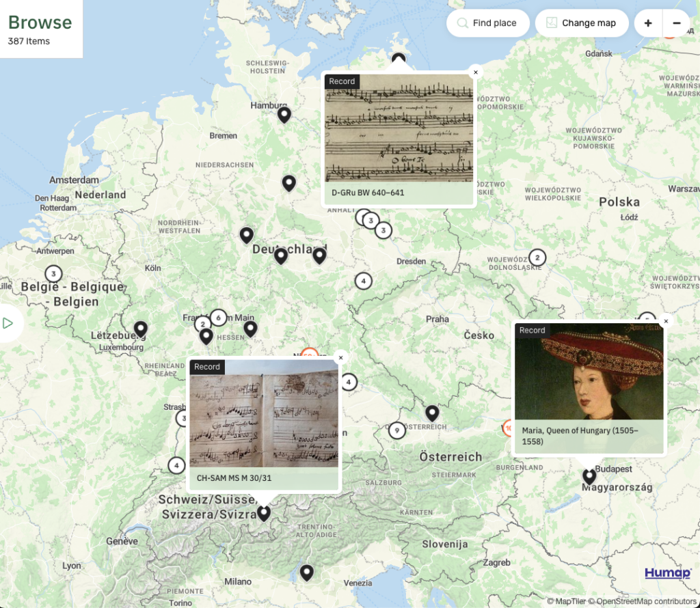This screenshot has height=608, width=700.
Task: Zoom in using the plus icon
Action: point(648,23)
